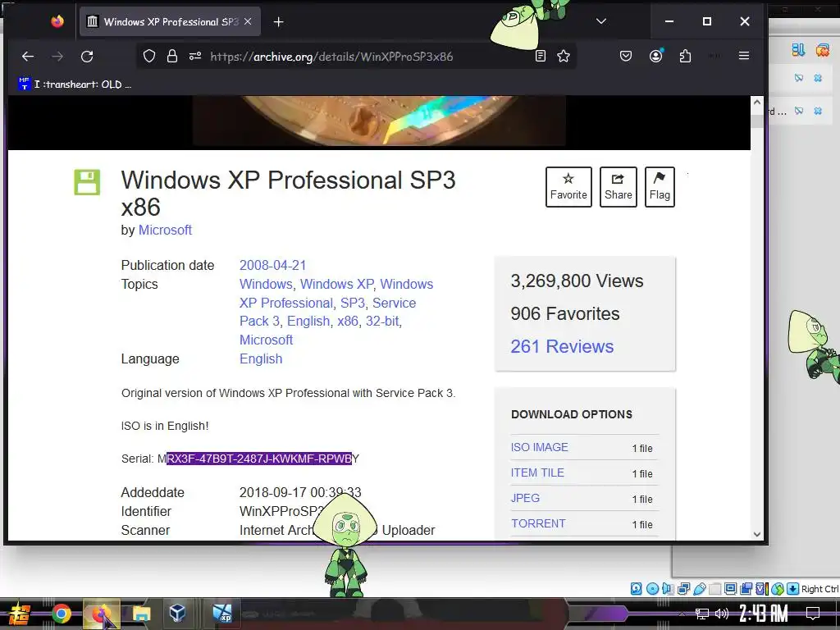Click the Share button
Screen dimensions: 840x630
[619, 187]
